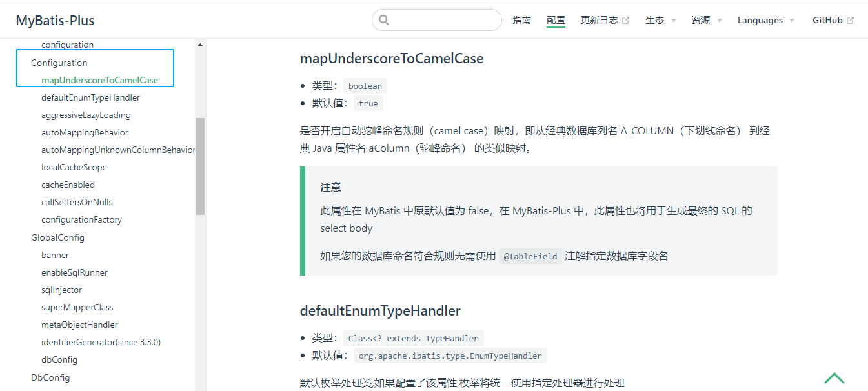
Task: Go to enableSqlRunner in sidebar
Action: (x=74, y=272)
